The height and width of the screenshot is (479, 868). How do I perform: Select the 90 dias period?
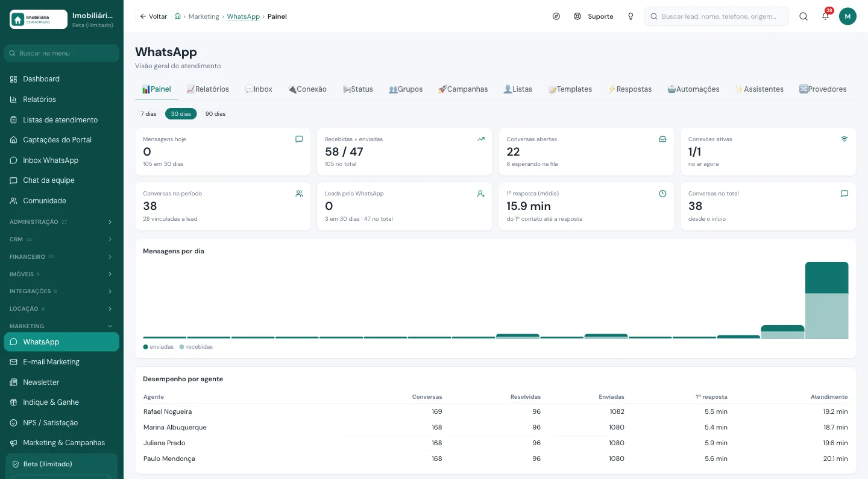coord(215,113)
